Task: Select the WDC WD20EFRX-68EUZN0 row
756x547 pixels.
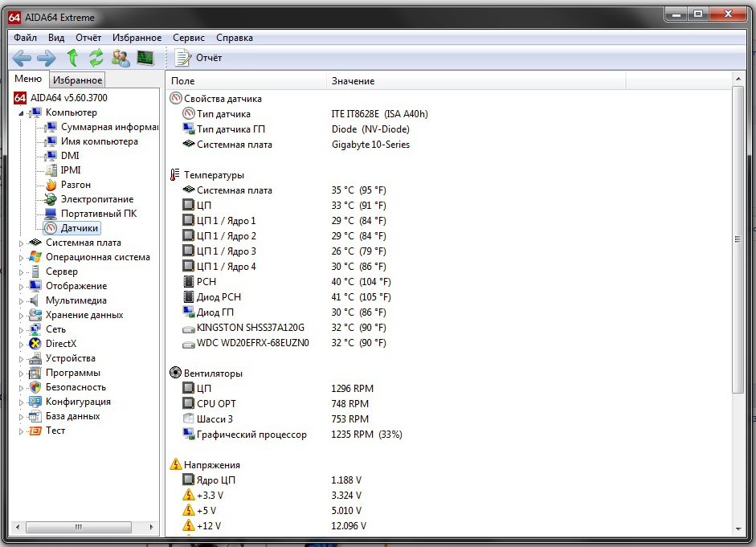Action: pyautogui.click(x=284, y=343)
